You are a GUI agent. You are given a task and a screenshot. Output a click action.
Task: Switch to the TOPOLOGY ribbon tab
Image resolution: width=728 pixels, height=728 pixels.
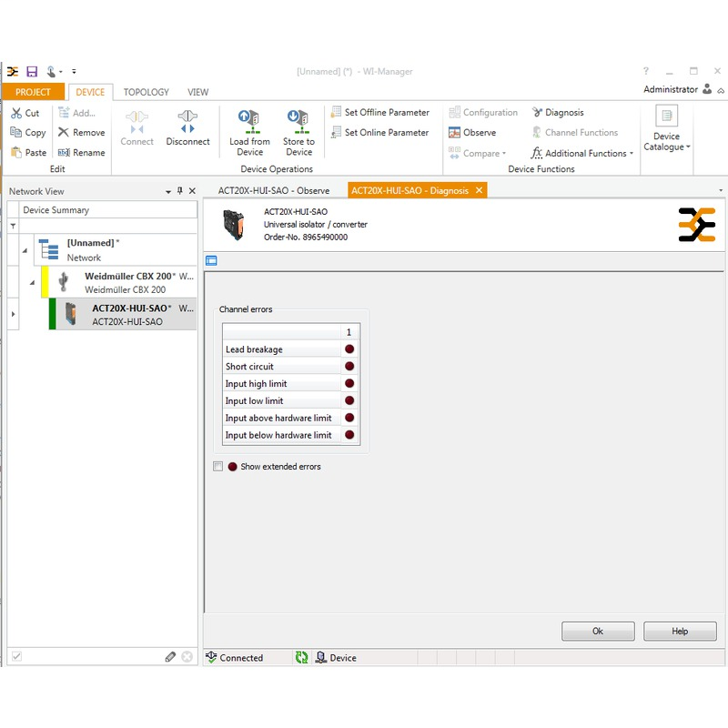(x=147, y=92)
